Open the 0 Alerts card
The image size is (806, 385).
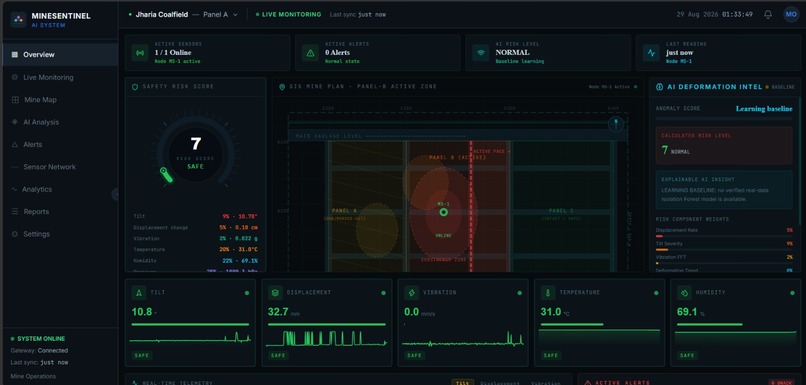[378, 52]
